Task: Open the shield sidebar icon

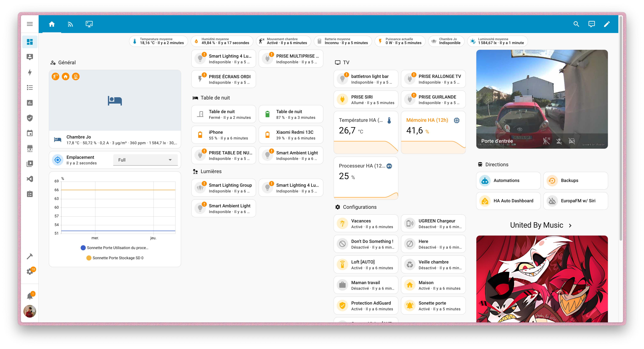Action: pyautogui.click(x=30, y=118)
